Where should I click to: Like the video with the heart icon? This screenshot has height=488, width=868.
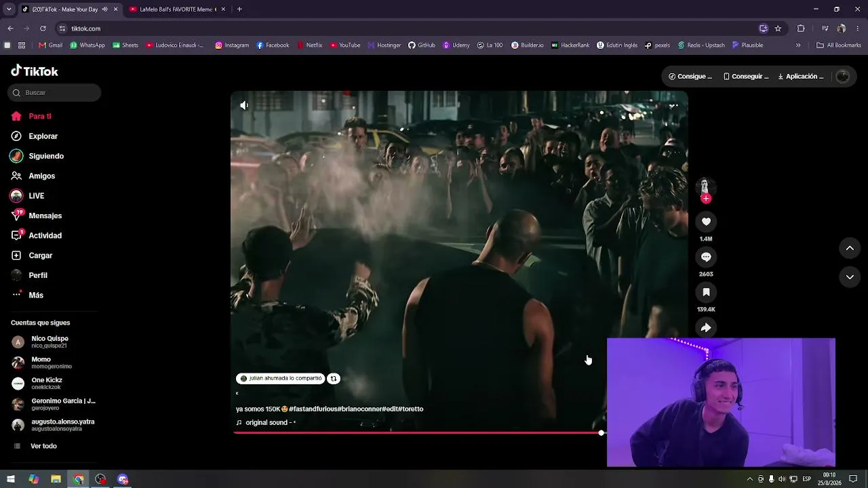tap(706, 222)
